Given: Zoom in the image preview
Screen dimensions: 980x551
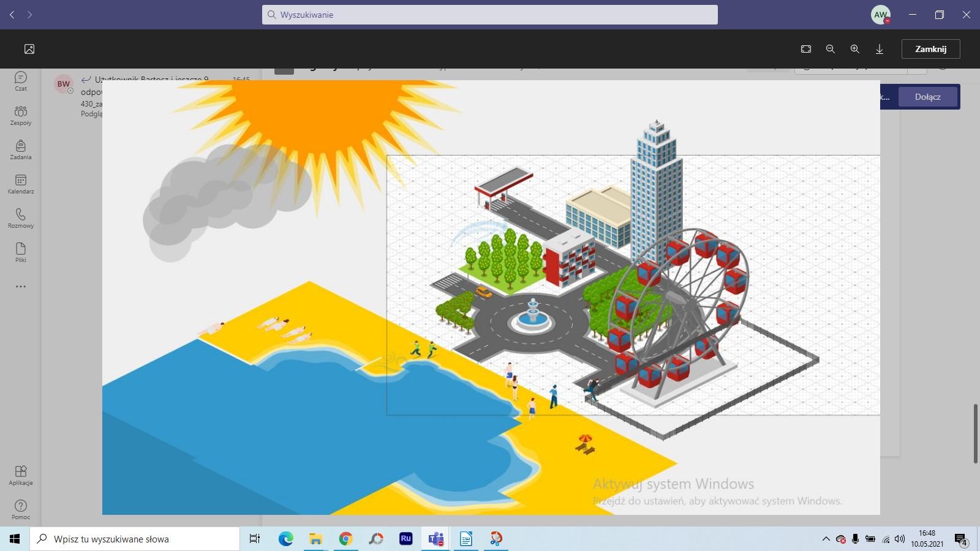Looking at the screenshot, I should (x=855, y=49).
